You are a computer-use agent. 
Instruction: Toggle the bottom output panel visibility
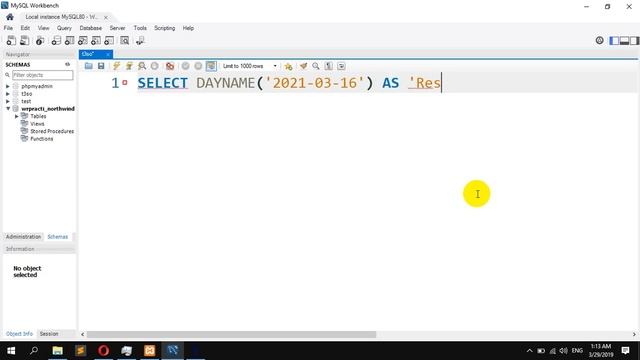[x=624, y=40]
